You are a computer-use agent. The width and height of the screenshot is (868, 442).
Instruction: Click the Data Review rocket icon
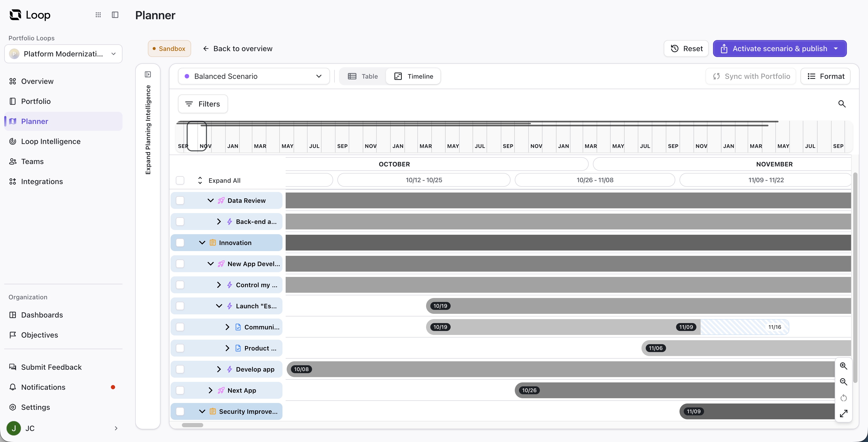click(x=221, y=201)
